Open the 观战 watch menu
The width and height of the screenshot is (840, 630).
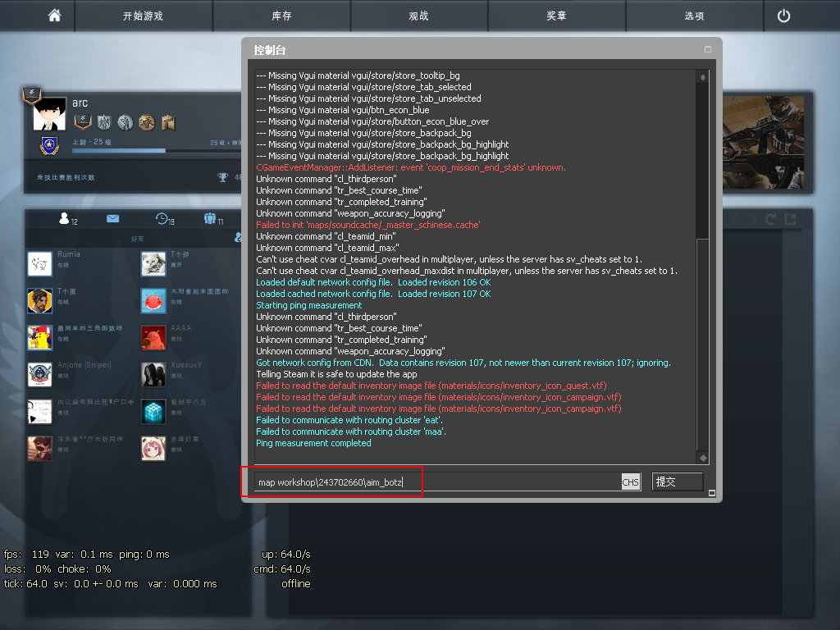coord(418,16)
